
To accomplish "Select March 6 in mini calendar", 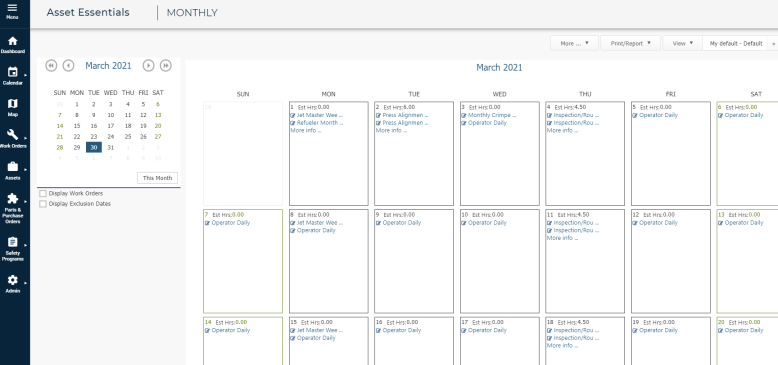I will (x=158, y=104).
